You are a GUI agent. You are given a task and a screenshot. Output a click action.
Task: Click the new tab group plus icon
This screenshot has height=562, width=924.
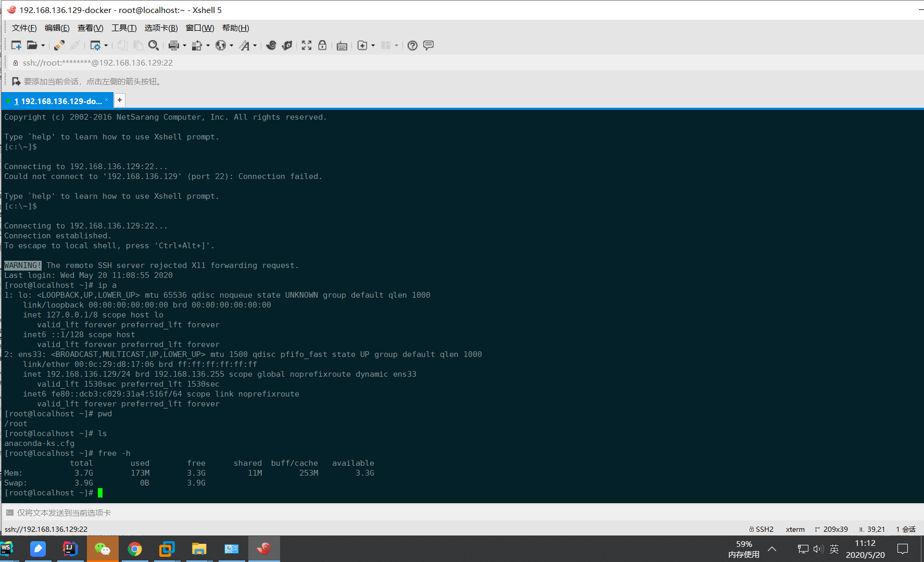362,45
